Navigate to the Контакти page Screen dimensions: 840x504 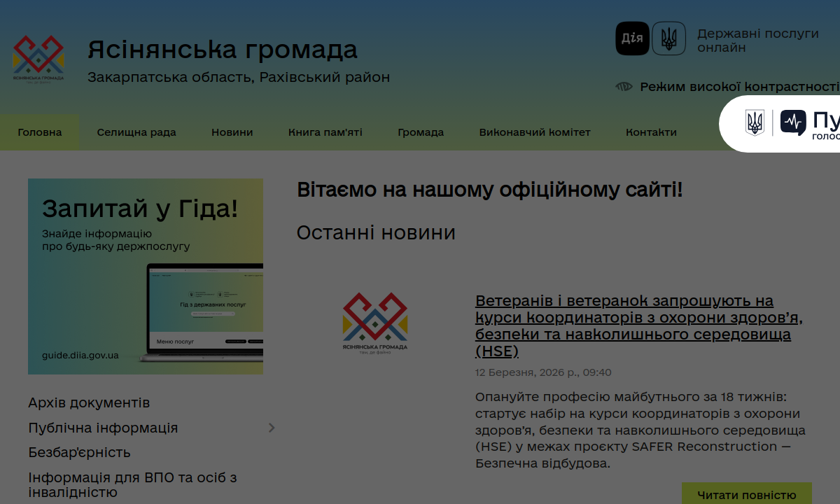tap(651, 132)
